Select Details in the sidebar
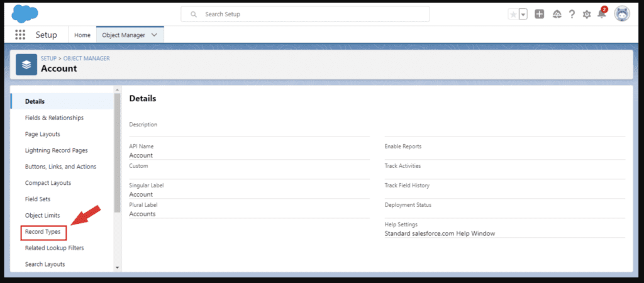 [62, 101]
